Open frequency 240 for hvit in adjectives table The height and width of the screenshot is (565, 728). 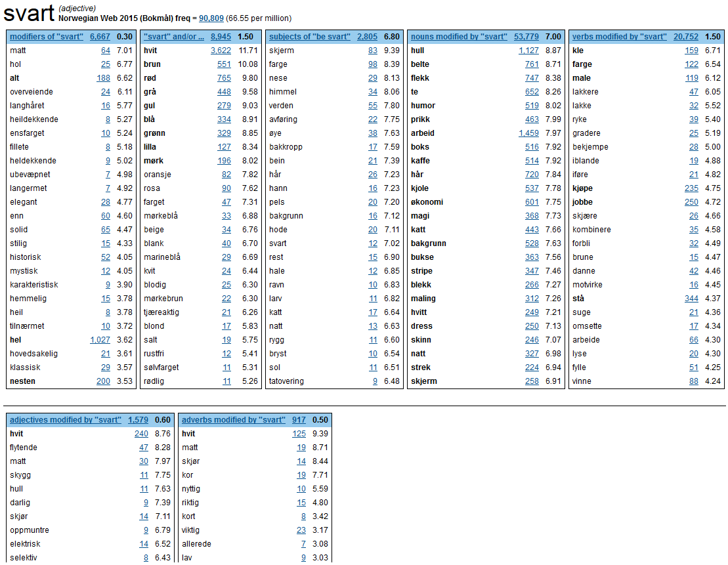pyautogui.click(x=141, y=434)
